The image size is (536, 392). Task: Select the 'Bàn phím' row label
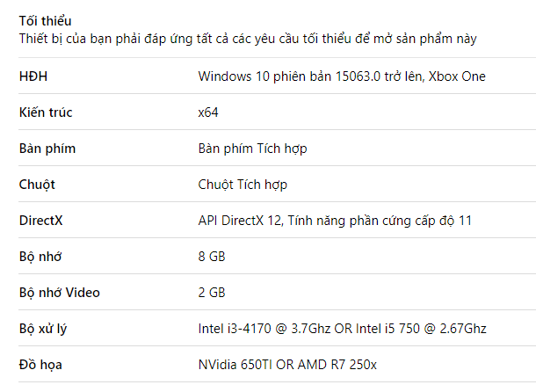coord(47,149)
